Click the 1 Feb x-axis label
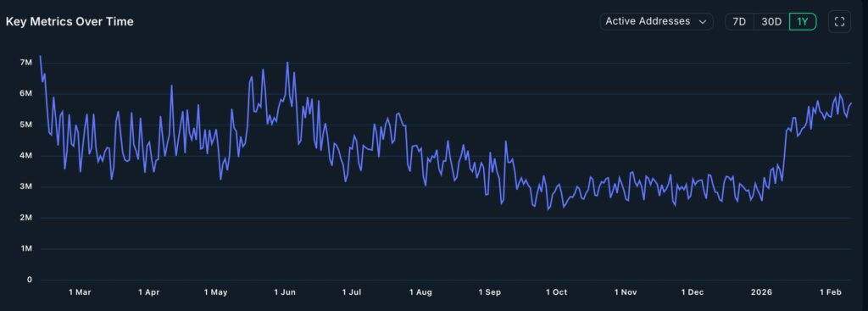The height and width of the screenshot is (311, 868). point(831,292)
